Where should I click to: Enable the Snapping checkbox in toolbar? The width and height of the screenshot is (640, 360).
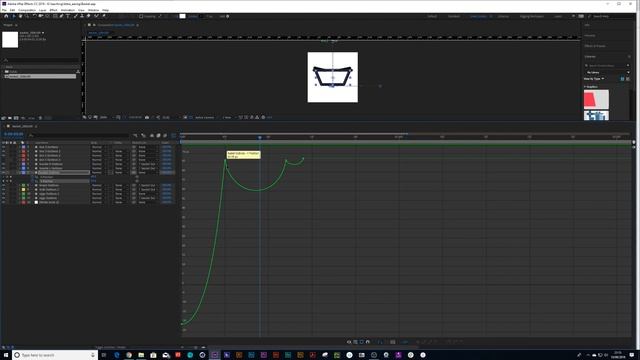coord(141,16)
